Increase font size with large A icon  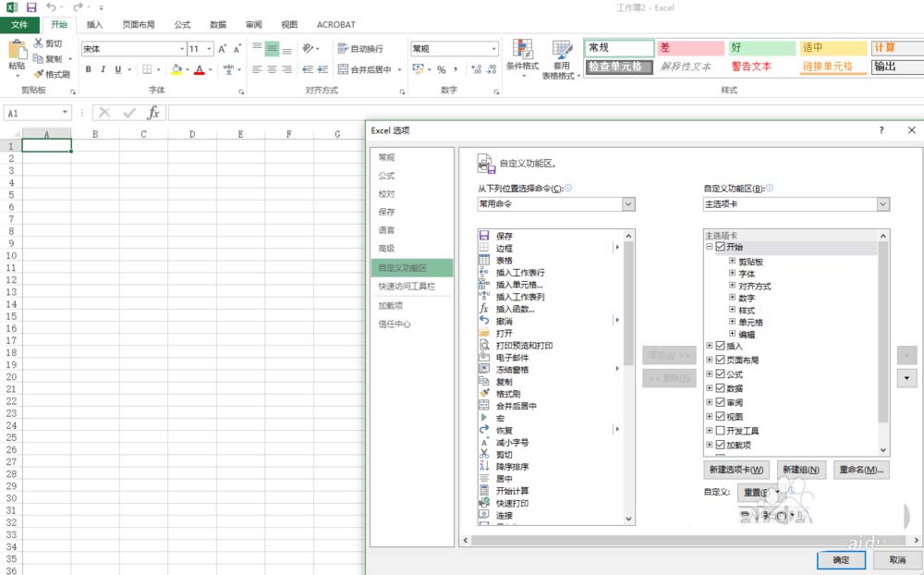(x=222, y=49)
